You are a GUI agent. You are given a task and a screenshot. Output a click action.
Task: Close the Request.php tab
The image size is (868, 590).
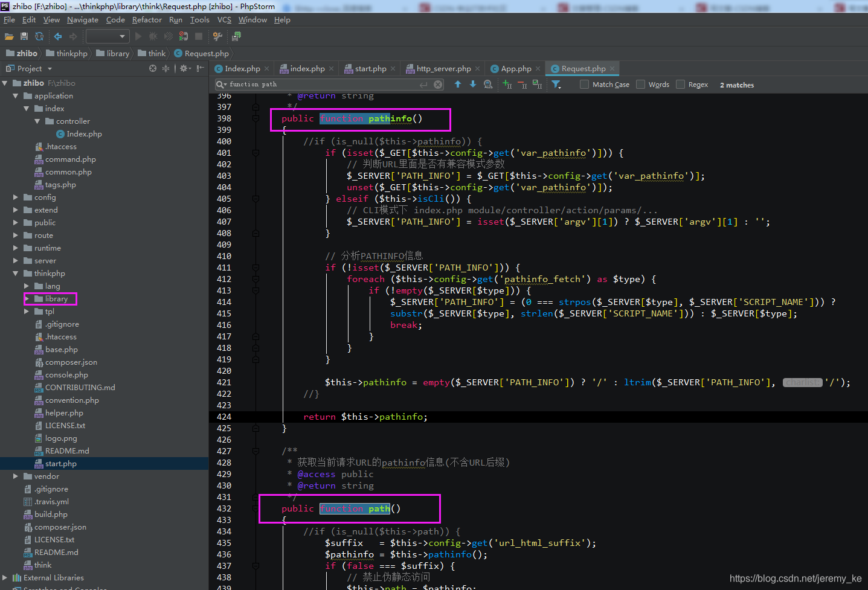612,69
